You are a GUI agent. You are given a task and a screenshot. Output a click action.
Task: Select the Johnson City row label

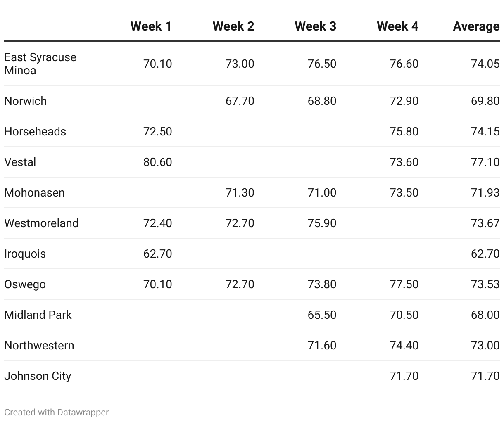[38, 376]
